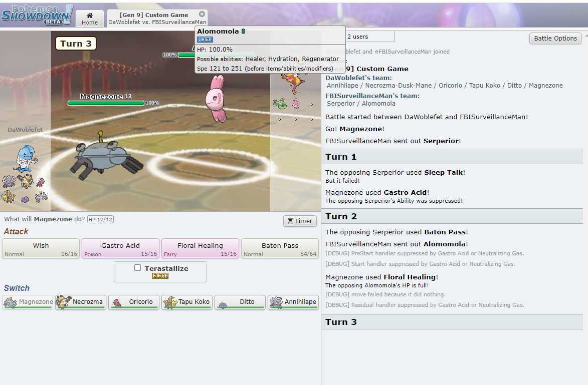
Task: Click 'FBISurveillanceMan's team:' label in log
Action: [372, 96]
